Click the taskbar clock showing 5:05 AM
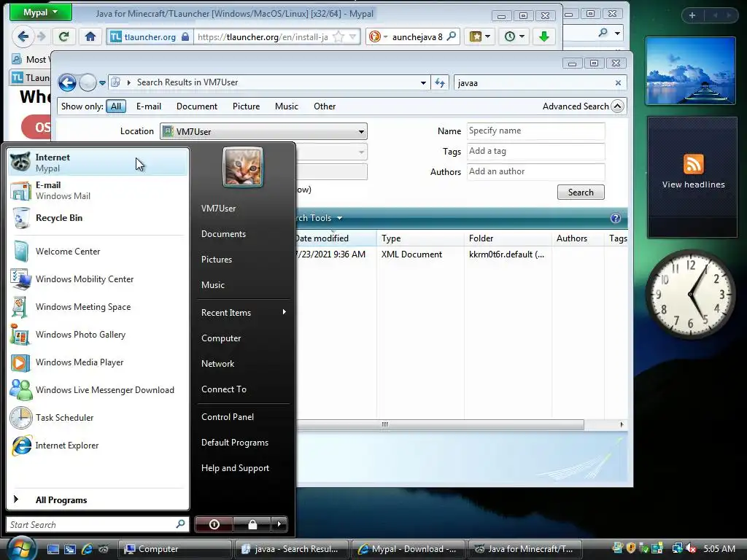Image resolution: width=747 pixels, height=560 pixels. [719, 549]
